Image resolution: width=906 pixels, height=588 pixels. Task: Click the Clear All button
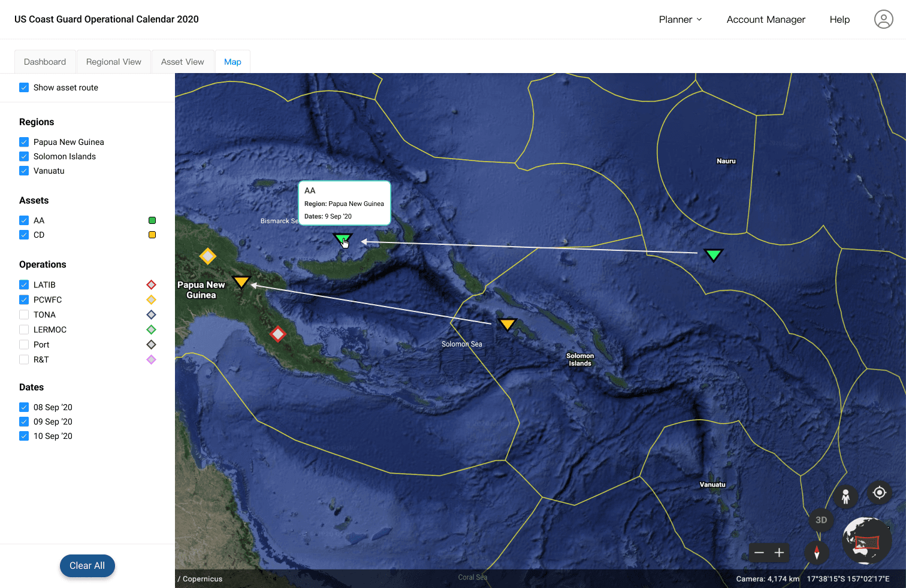(x=87, y=565)
